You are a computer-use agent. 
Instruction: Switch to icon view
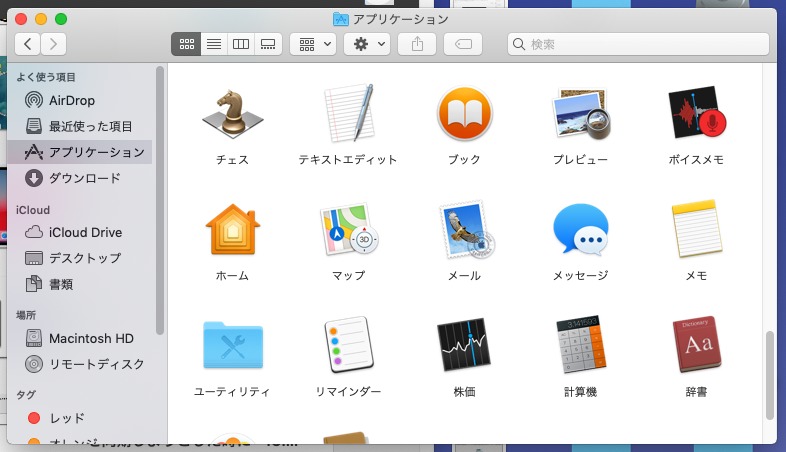[x=186, y=44]
